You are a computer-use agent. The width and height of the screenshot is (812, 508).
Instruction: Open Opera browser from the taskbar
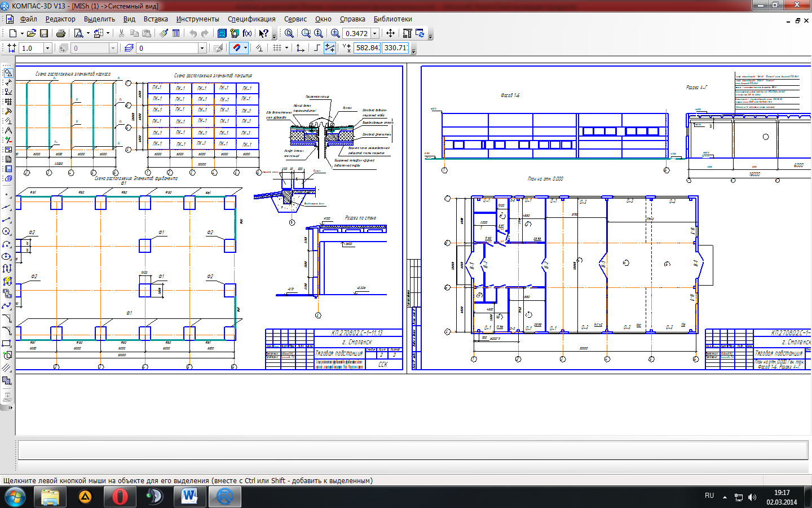(x=120, y=497)
